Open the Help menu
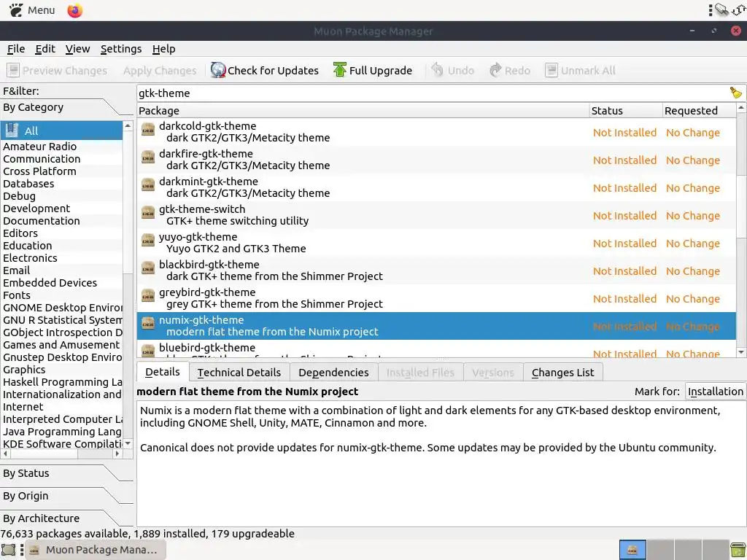 pyautogui.click(x=164, y=49)
